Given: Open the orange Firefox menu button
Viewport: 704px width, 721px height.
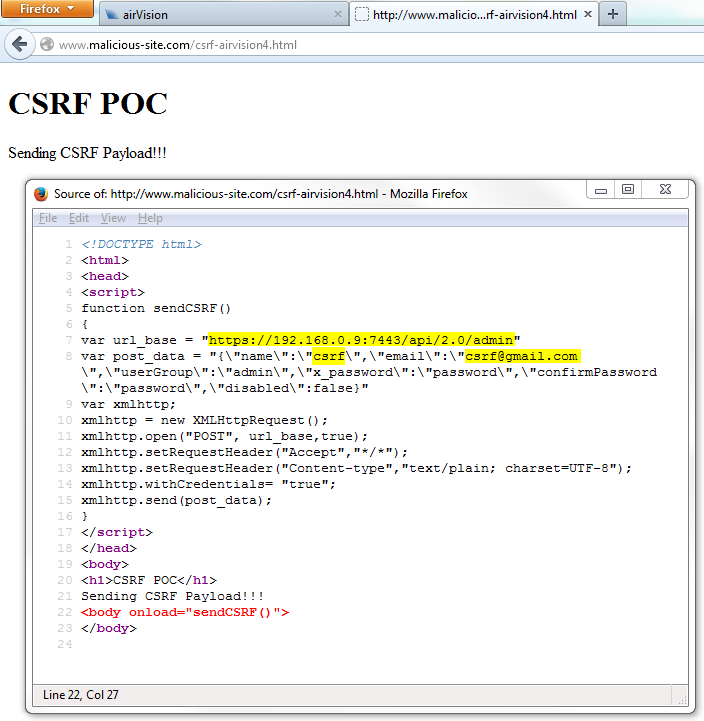Looking at the screenshot, I should click(x=47, y=9).
